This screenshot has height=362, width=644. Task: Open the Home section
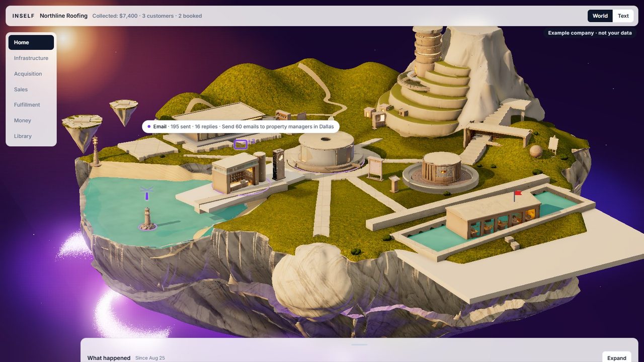31,42
